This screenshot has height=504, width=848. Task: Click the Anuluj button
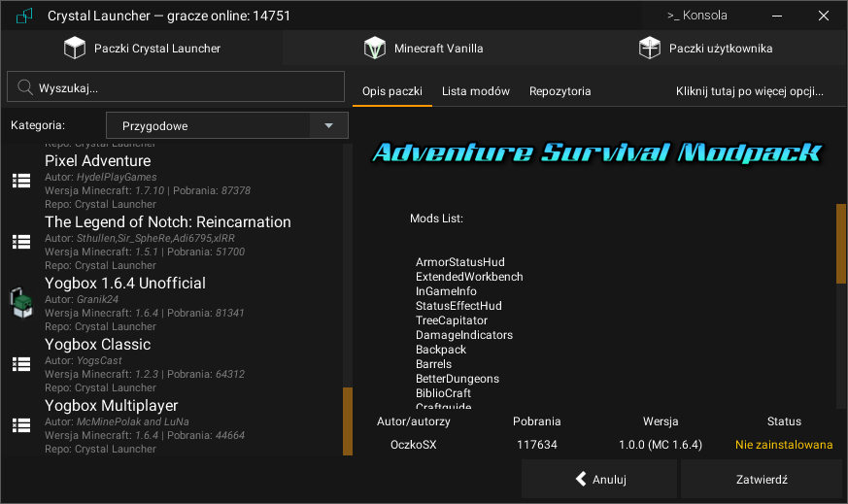click(599, 479)
